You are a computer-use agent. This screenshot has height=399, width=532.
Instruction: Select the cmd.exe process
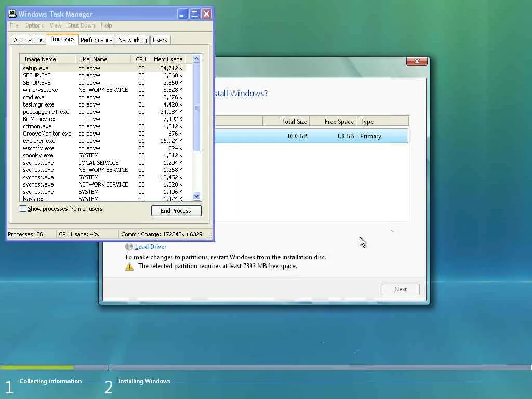103,97
